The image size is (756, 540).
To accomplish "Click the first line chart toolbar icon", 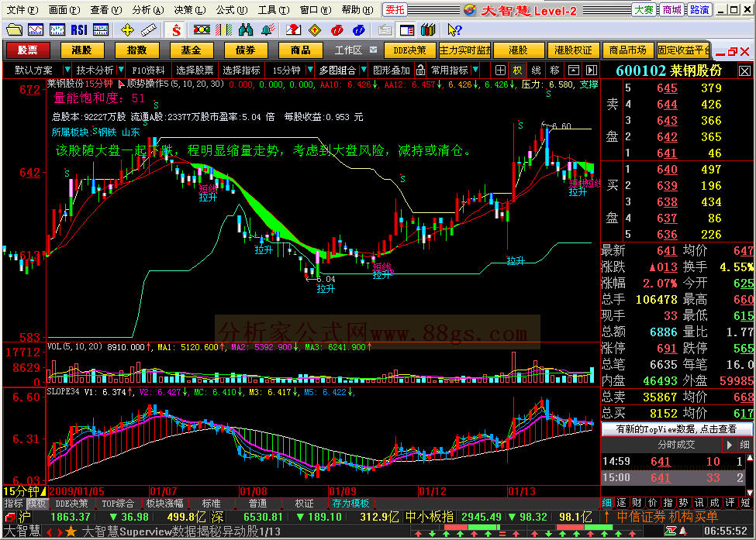I will (x=36, y=30).
